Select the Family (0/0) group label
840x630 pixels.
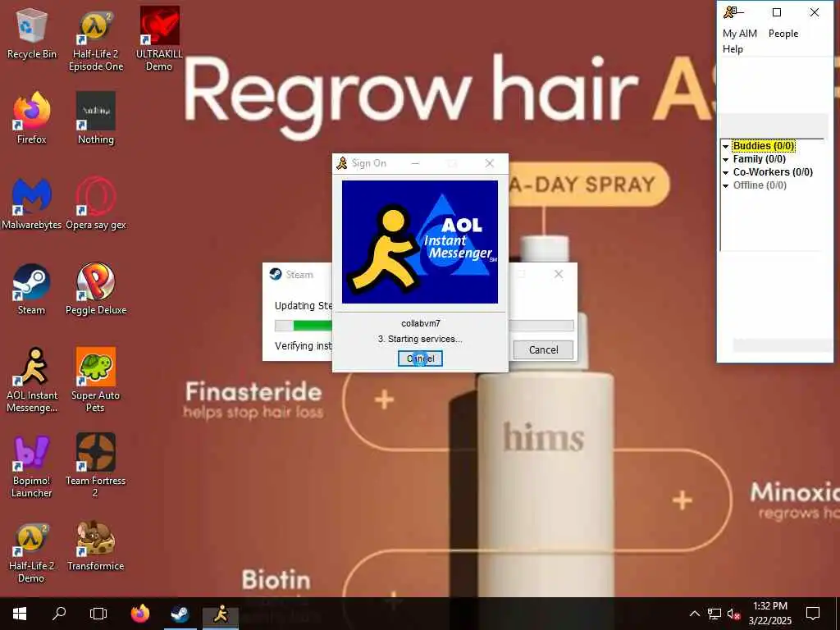(759, 159)
